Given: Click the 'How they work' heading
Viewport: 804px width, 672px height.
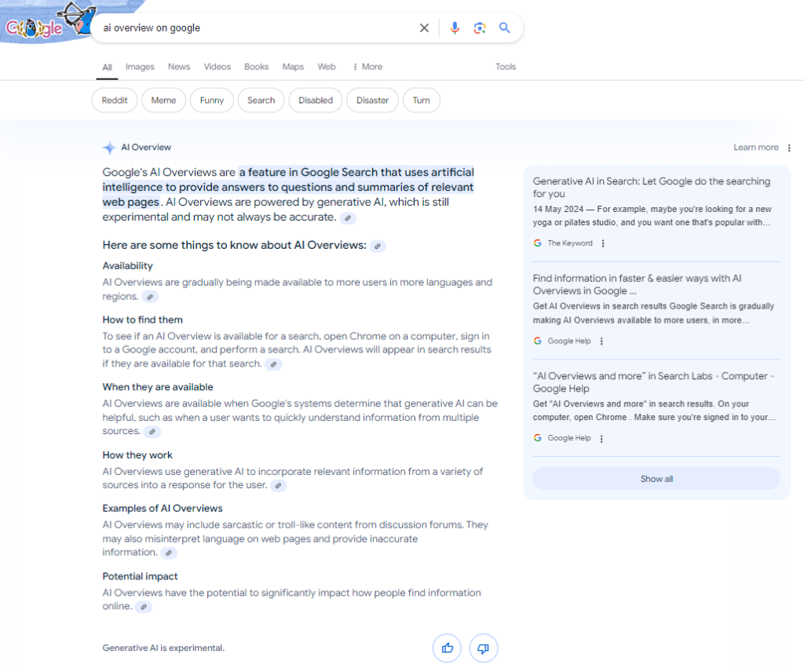Looking at the screenshot, I should tap(137, 455).
